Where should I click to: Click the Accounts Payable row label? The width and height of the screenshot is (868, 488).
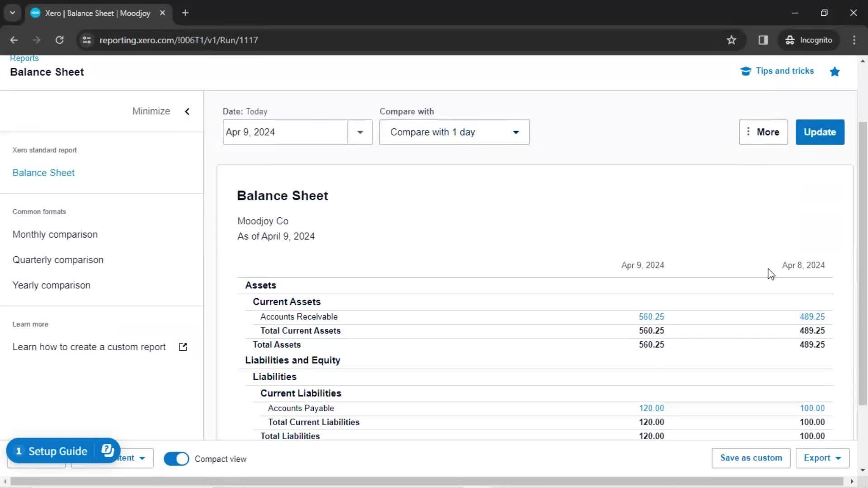pos(301,408)
